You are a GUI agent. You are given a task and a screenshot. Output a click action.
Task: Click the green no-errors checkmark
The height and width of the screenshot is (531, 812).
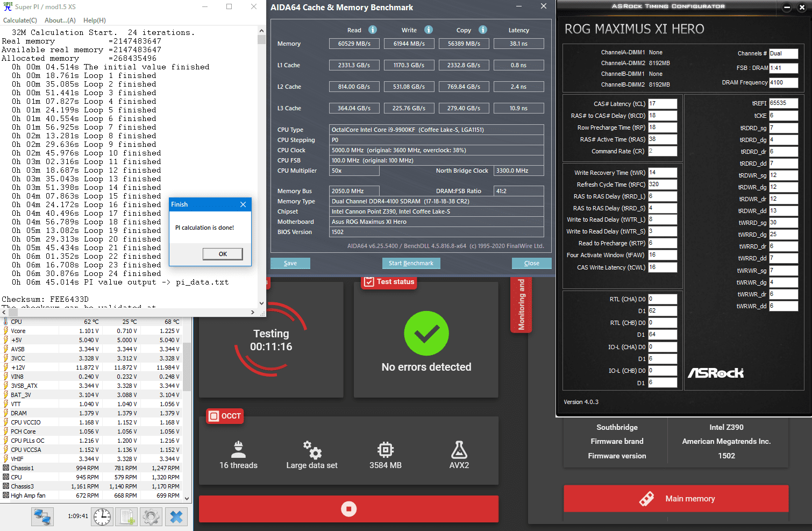pyautogui.click(x=426, y=334)
